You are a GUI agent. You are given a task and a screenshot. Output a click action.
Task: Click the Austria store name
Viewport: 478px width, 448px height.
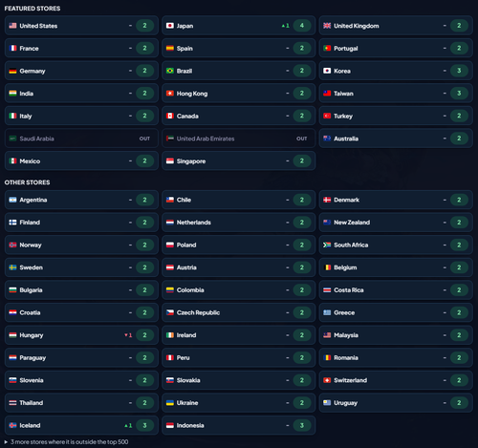pyautogui.click(x=186, y=267)
